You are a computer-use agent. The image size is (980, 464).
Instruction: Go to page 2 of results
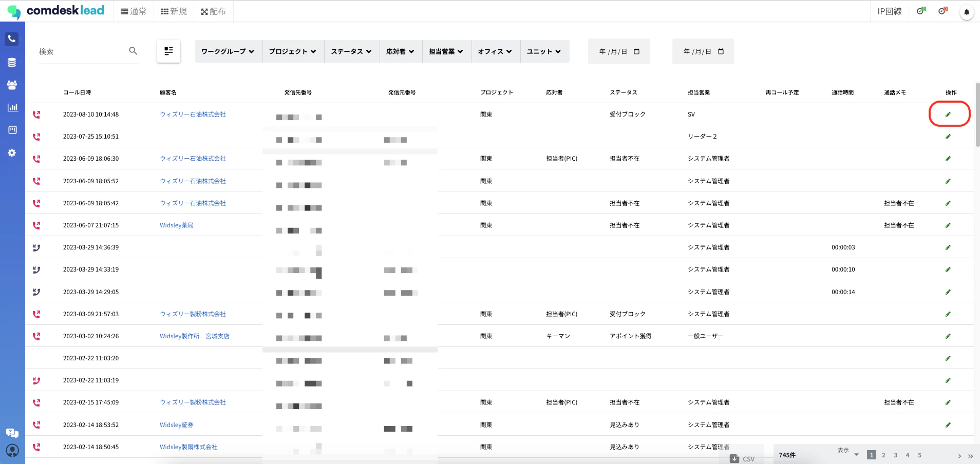pos(883,455)
